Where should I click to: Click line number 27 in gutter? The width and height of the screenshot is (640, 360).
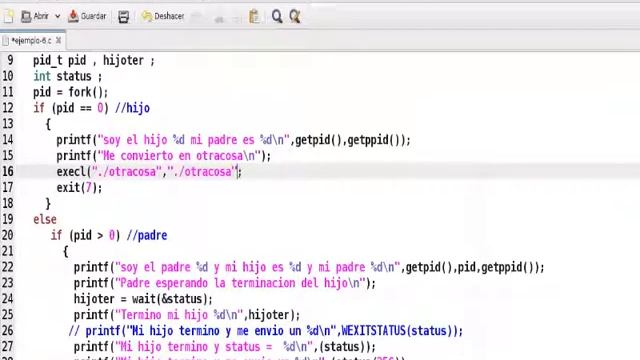click(8, 347)
